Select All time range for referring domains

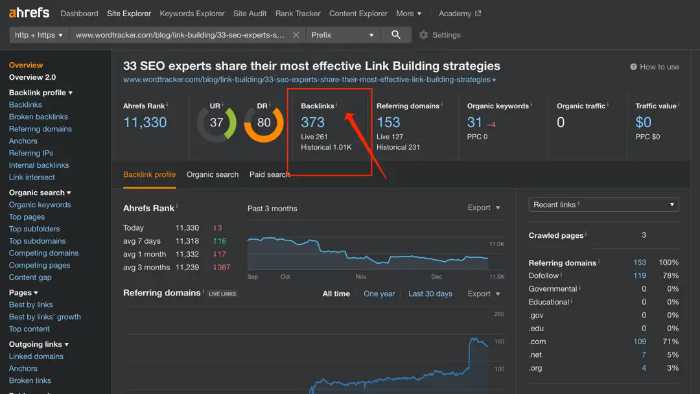pyautogui.click(x=336, y=294)
